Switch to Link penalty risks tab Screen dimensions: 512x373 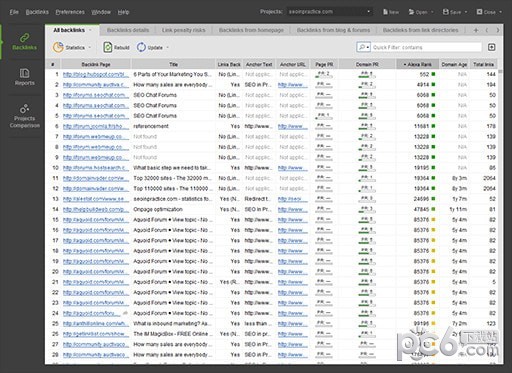point(183,30)
